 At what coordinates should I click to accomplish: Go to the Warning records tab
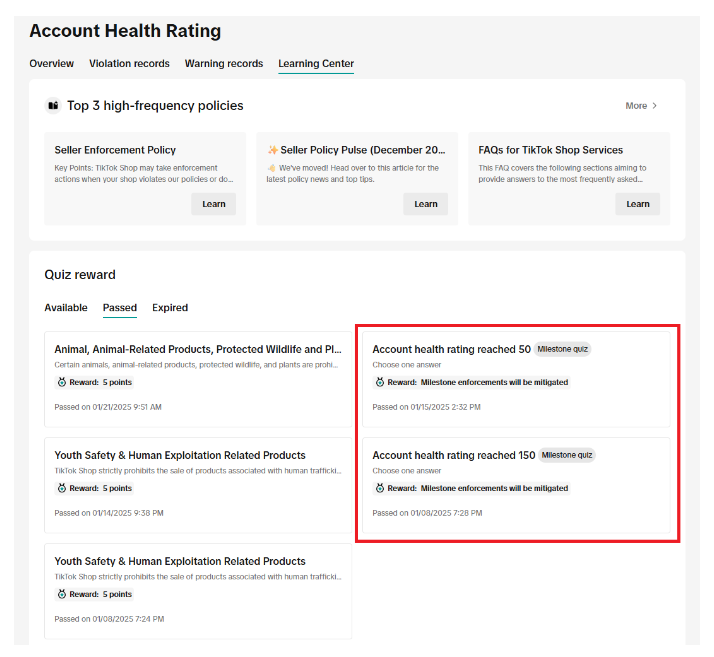[224, 64]
